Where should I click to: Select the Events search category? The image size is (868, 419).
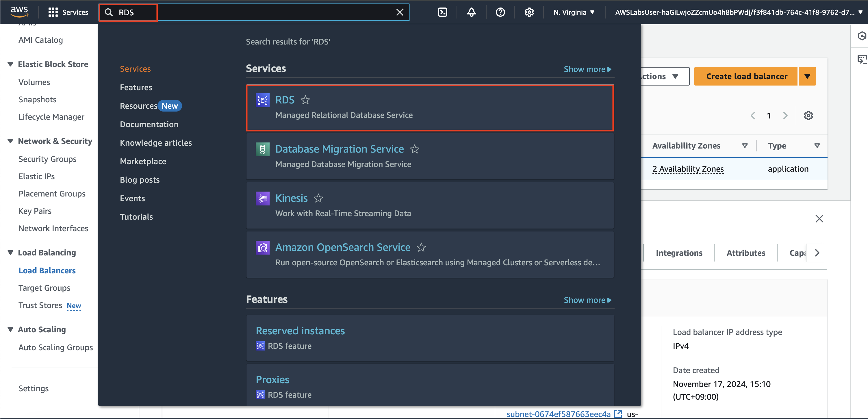point(132,198)
